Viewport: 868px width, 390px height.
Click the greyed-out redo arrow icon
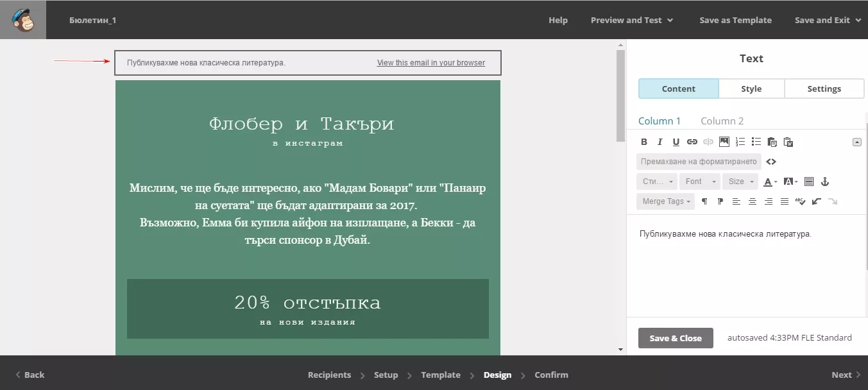coord(833,201)
